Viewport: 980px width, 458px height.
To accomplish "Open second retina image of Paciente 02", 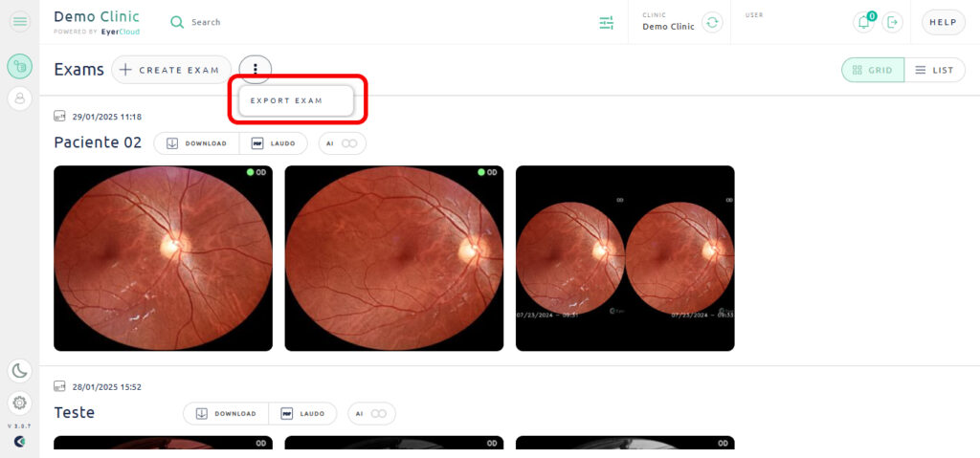I will pos(393,258).
